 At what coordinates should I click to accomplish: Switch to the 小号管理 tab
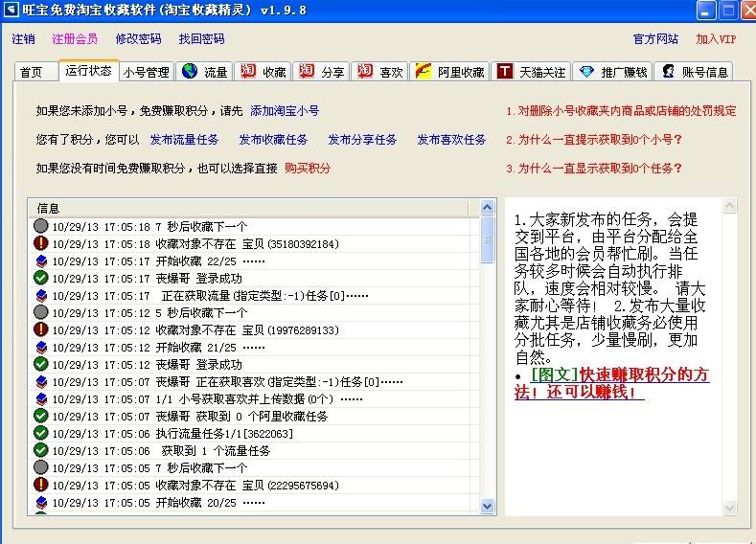coord(146,73)
